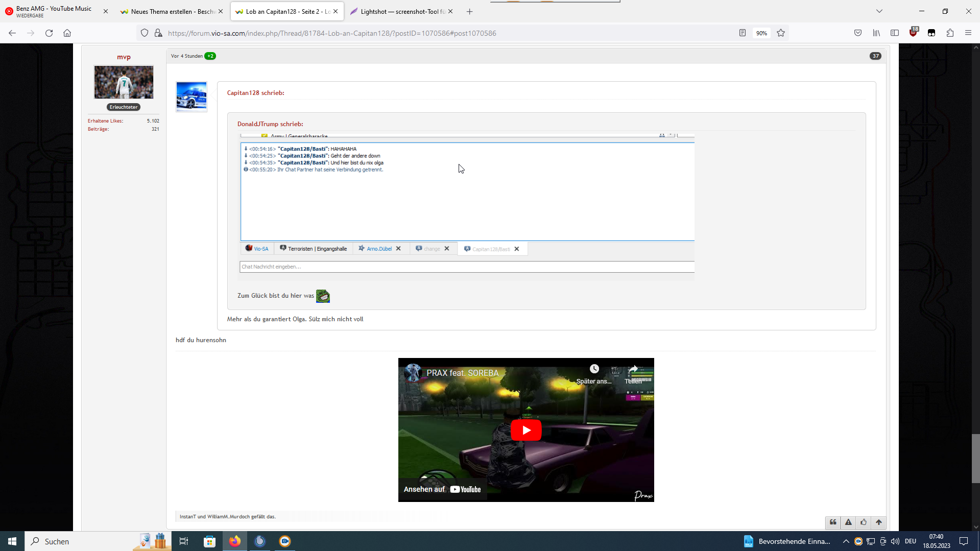Viewport: 980px width, 551px height.
Task: Open PRAX feat. SOREBA video title
Action: [x=463, y=373]
